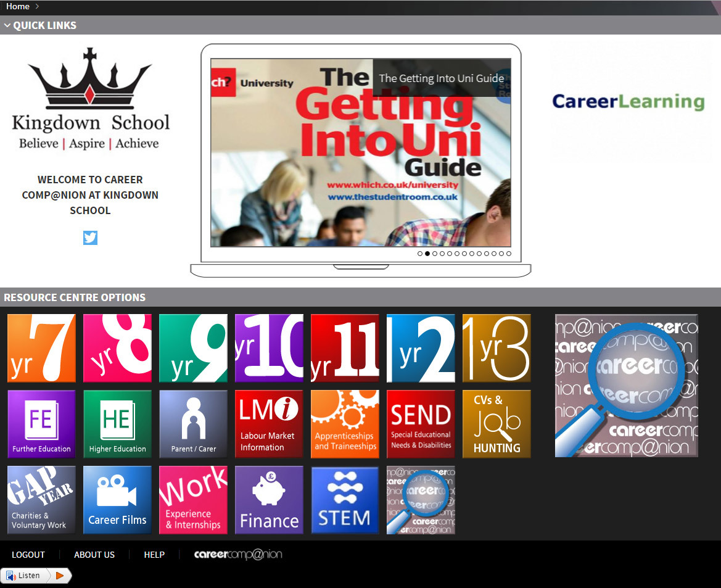Open the large careercomp@nion search image
The image size is (721, 588).
(x=626, y=386)
